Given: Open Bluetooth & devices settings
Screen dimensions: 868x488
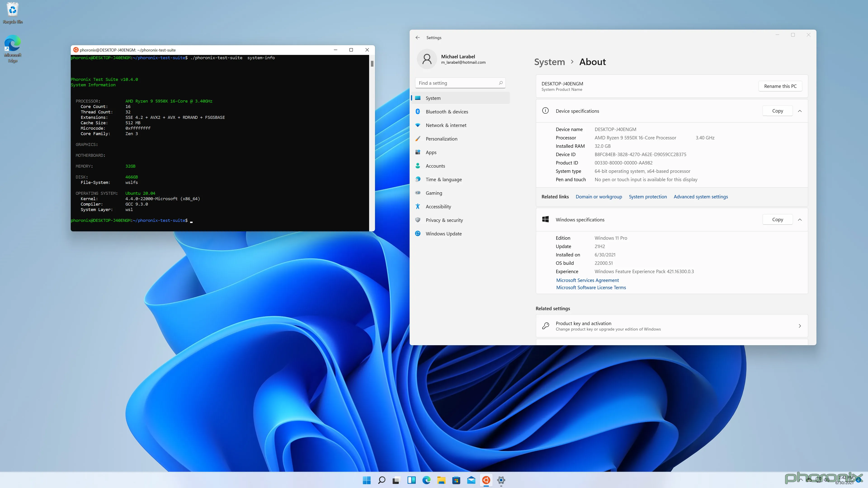Looking at the screenshot, I should [x=460, y=112].
